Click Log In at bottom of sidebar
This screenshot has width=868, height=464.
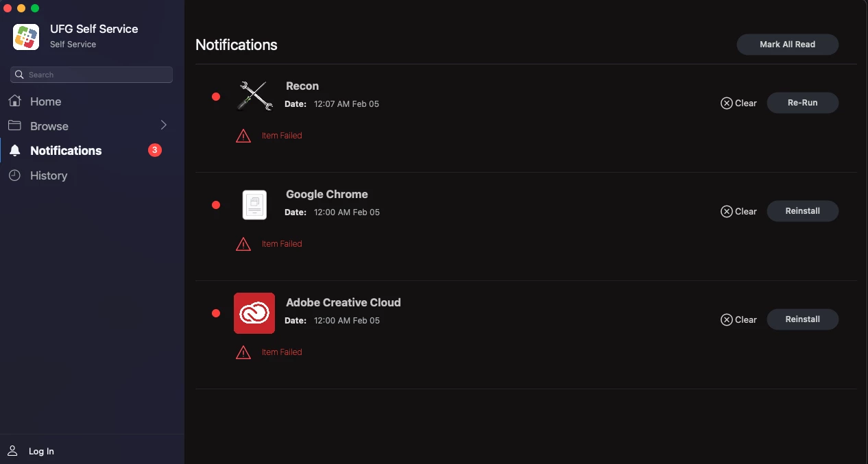41,451
